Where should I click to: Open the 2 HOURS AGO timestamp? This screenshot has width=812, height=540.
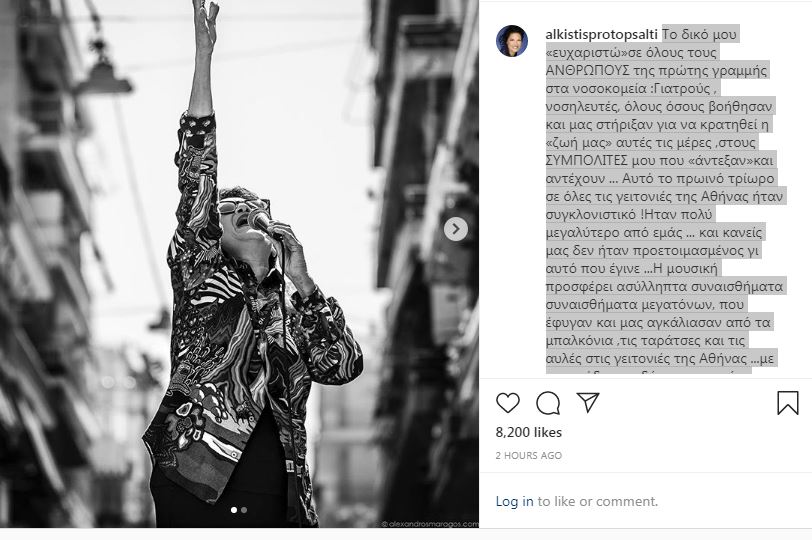click(529, 455)
